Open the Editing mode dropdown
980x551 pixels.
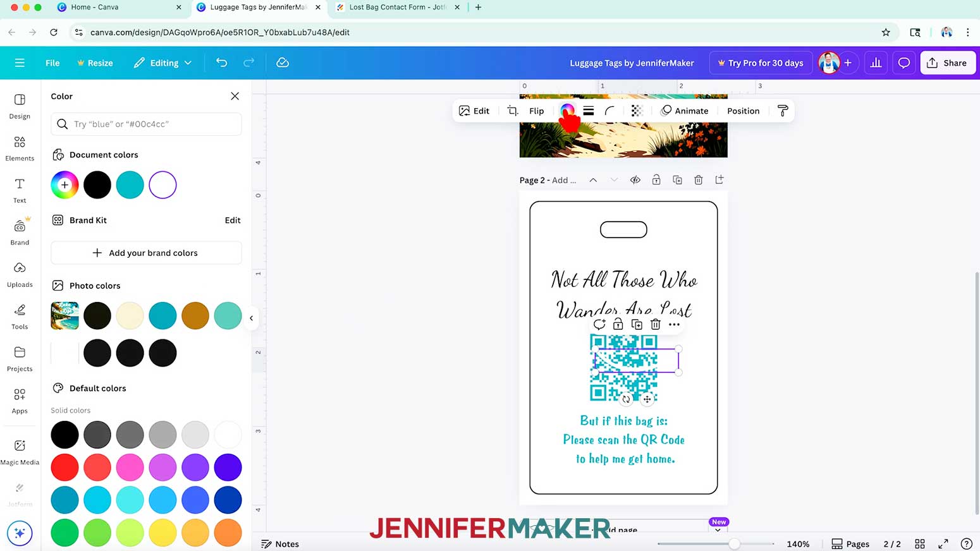pos(162,63)
